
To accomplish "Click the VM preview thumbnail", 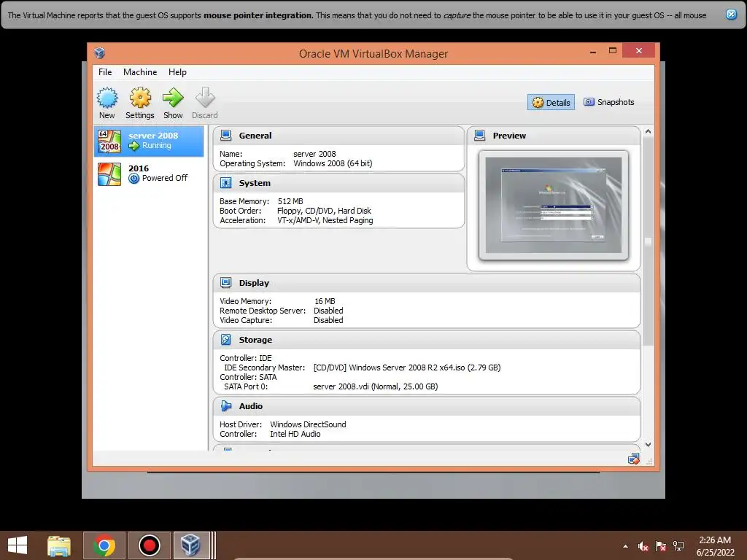I will click(x=554, y=205).
